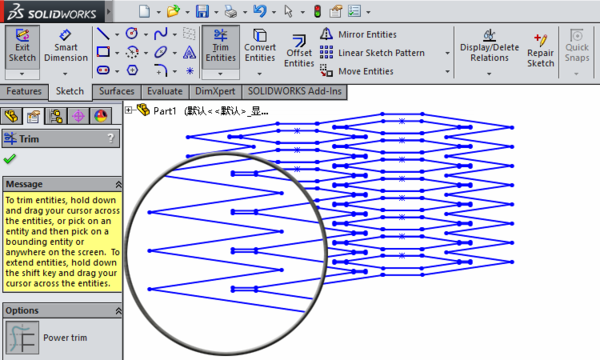Click the Select cursor icon
600x360 pixels.
[x=289, y=11]
